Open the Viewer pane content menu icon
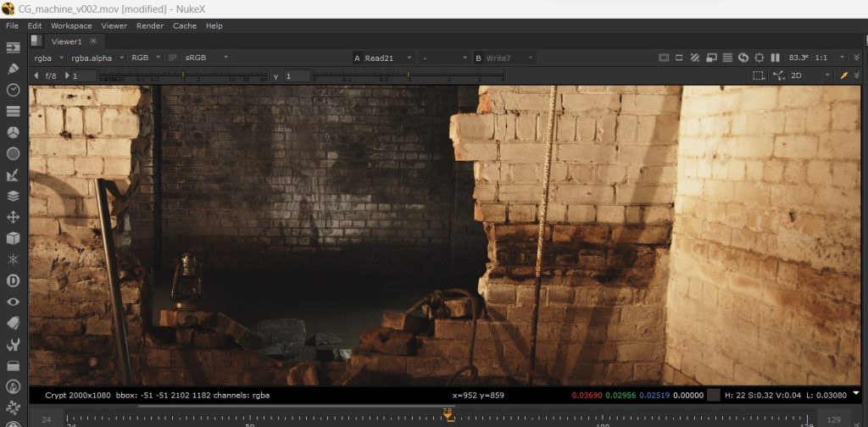This screenshot has height=427, width=868. [x=36, y=41]
